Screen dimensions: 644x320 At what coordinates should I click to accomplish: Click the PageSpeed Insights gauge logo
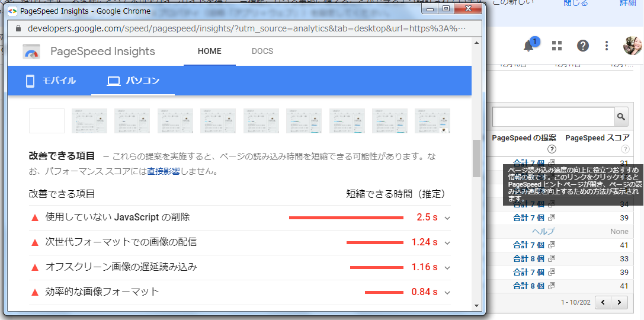coord(31,52)
